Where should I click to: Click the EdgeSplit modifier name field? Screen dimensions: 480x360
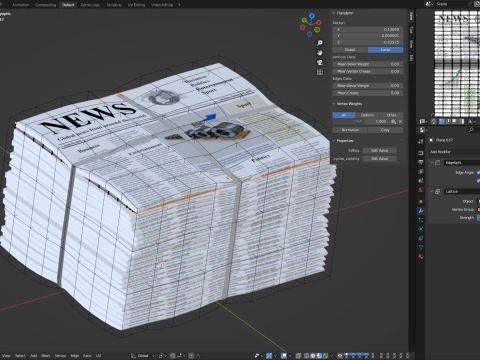pyautogui.click(x=462, y=162)
